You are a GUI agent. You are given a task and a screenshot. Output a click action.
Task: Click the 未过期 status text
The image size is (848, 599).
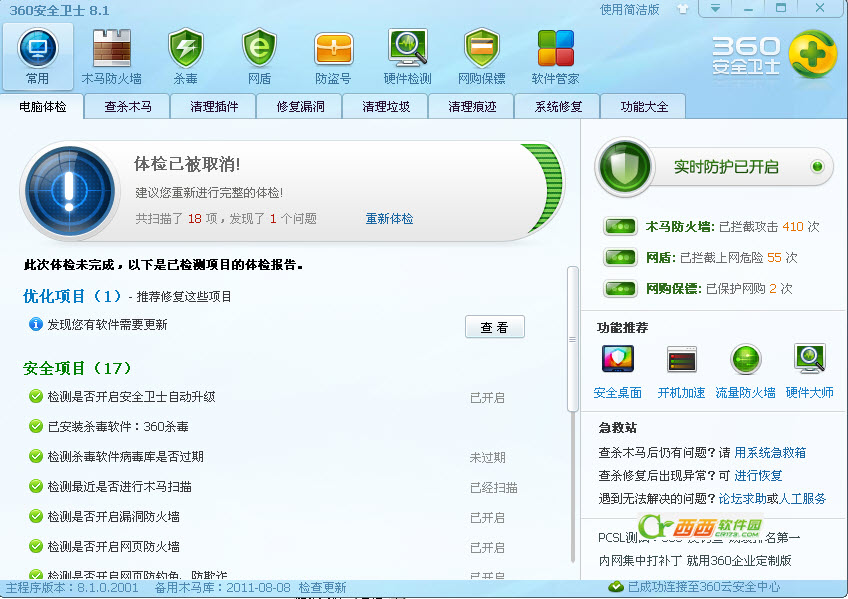tap(487, 457)
